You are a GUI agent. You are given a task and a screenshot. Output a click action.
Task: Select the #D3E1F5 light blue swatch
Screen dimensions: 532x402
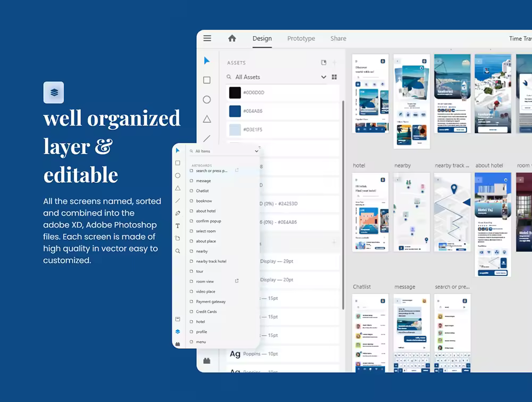pyautogui.click(x=235, y=130)
